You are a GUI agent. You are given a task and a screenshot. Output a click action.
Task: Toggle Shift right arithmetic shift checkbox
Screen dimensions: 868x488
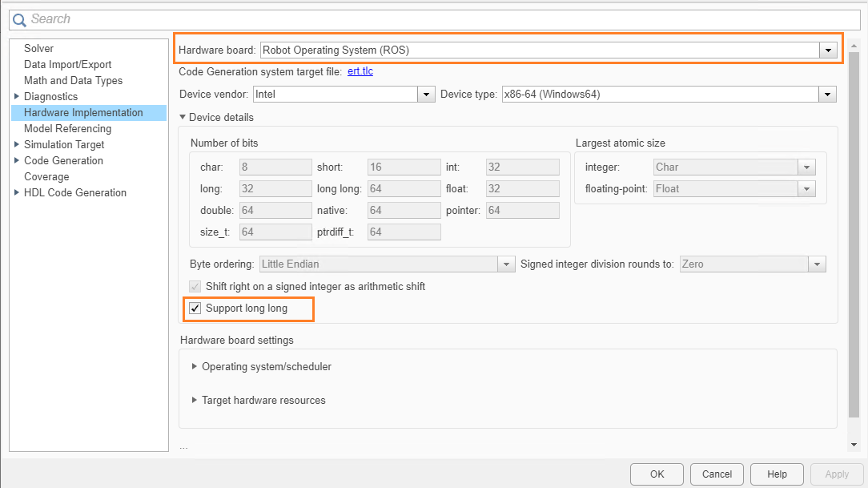[195, 286]
